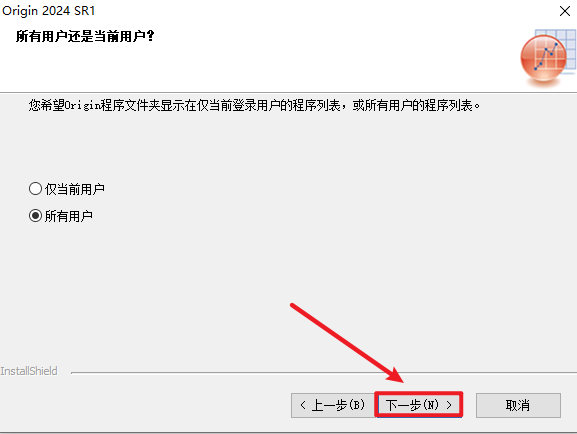This screenshot has width=577, height=434.
Task: Click the right chevron on 下一步 button
Action: [449, 405]
